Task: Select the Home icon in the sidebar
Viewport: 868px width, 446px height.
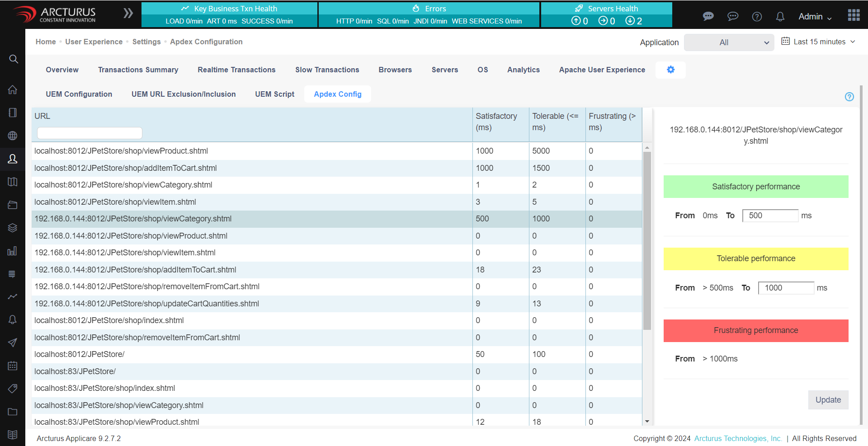Action: (12, 90)
